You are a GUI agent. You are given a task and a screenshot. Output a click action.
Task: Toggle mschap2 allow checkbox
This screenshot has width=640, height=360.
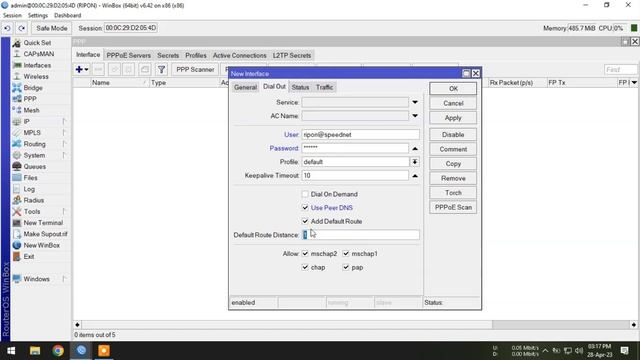click(305, 253)
